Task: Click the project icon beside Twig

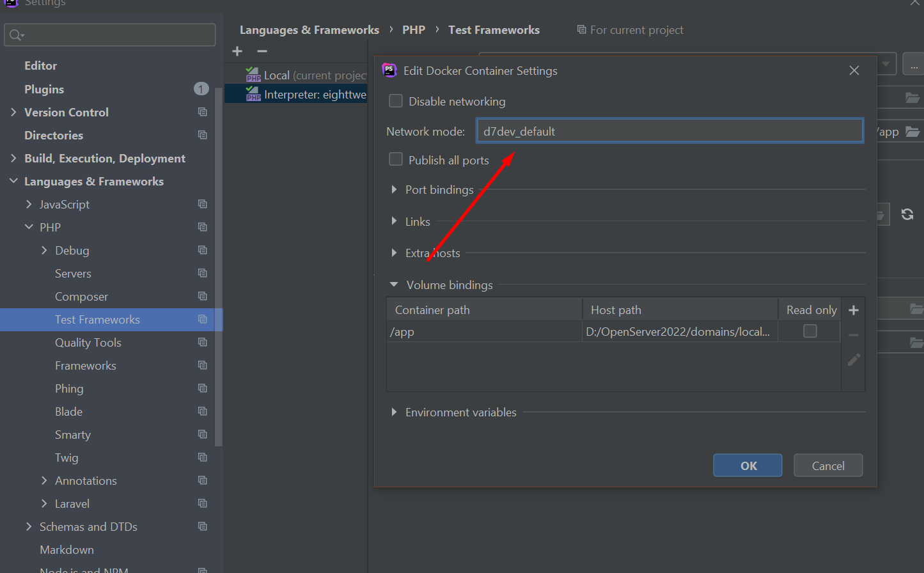Action: point(203,457)
